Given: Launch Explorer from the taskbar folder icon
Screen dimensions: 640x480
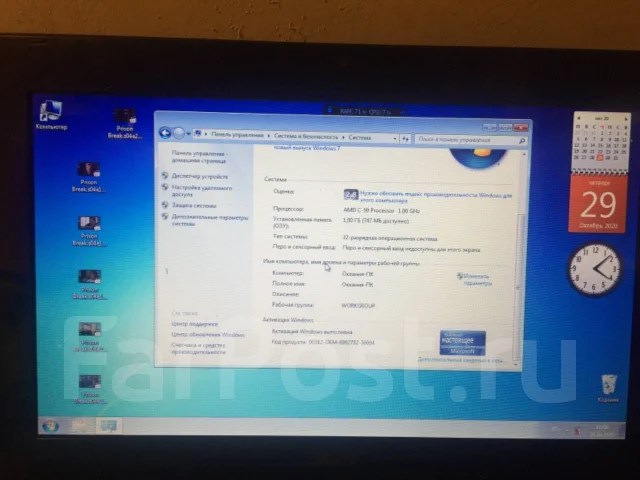Looking at the screenshot, I should [x=80, y=426].
